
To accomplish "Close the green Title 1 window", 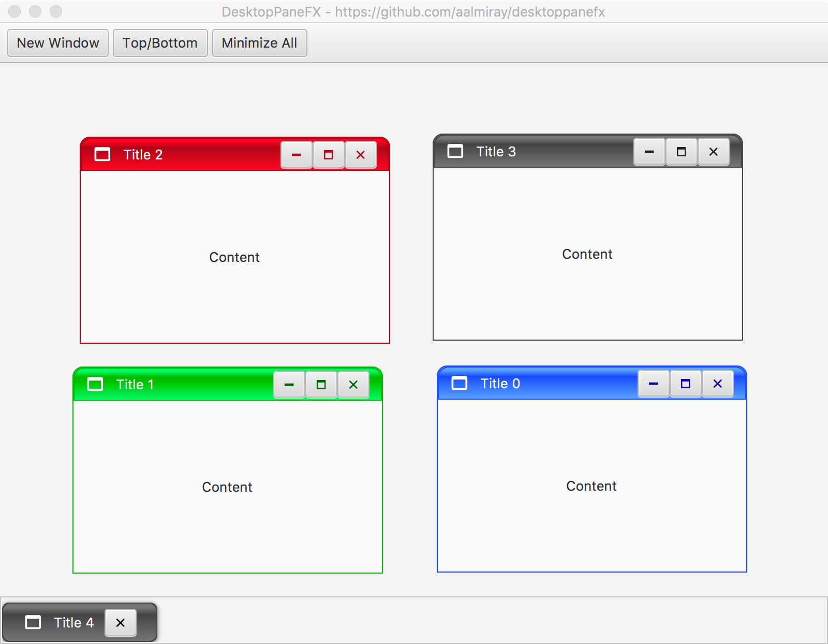I will (353, 385).
